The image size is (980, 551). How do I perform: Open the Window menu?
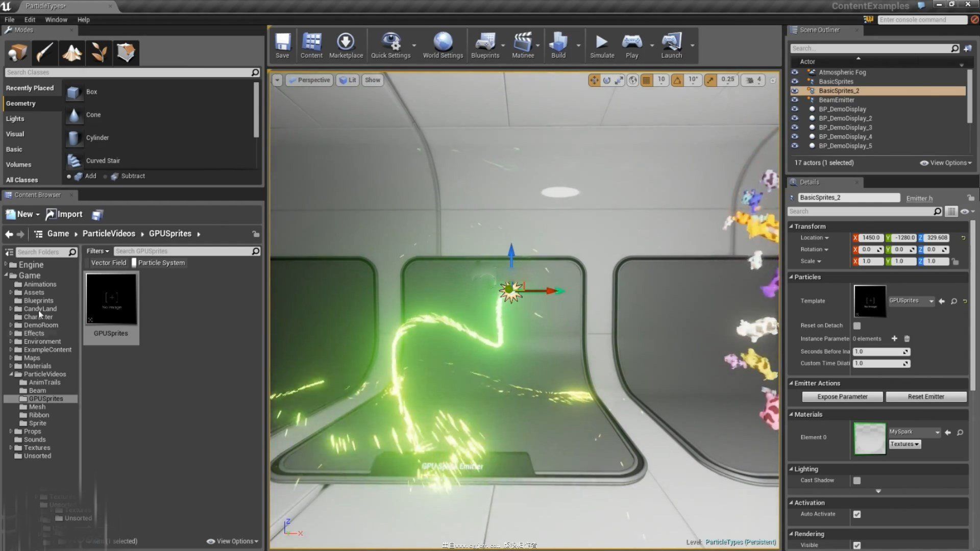(x=56, y=20)
